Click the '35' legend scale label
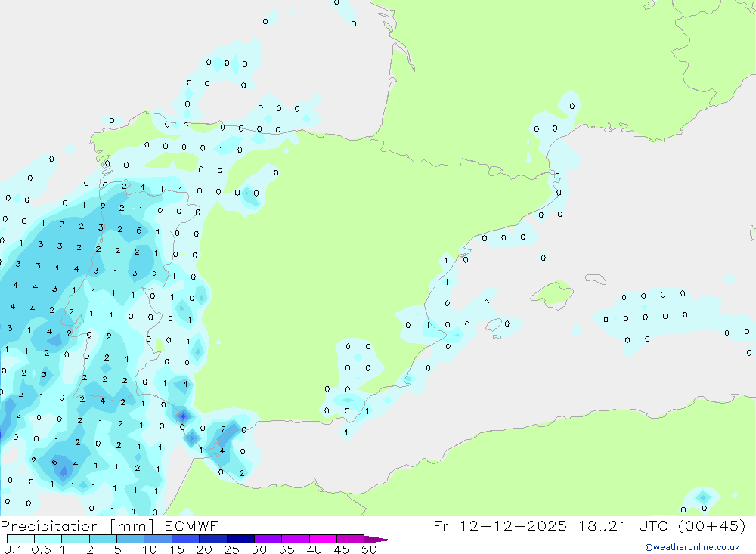 coord(287,549)
